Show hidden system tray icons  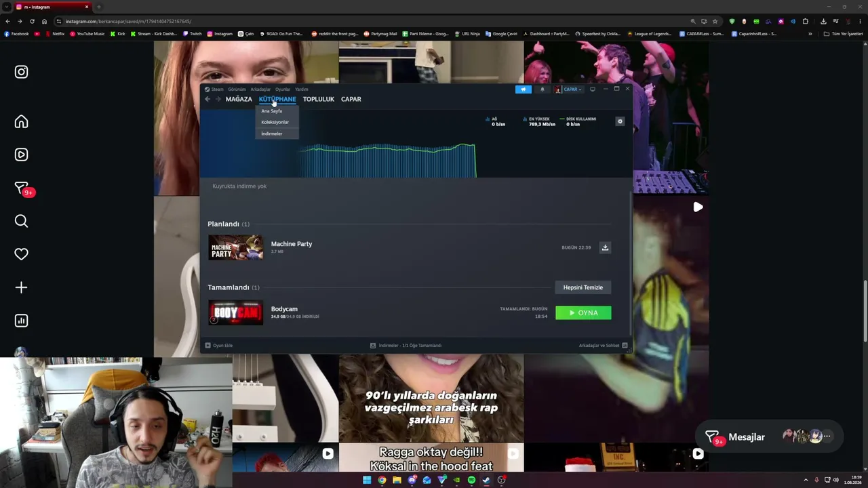pyautogui.click(x=806, y=480)
